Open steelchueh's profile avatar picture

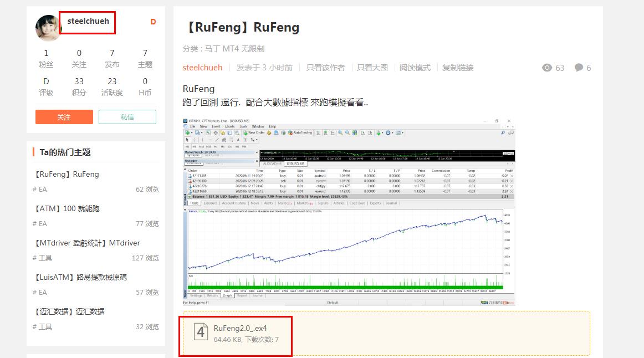point(48,28)
